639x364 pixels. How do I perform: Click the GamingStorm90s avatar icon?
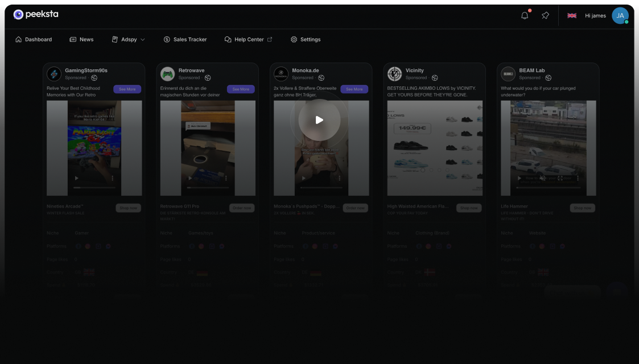pos(54,74)
